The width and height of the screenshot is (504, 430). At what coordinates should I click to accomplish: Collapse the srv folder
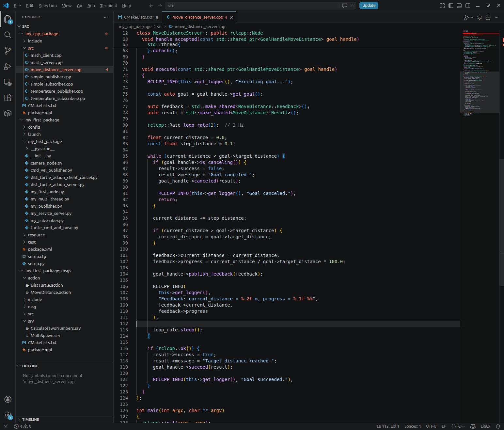(x=24, y=321)
